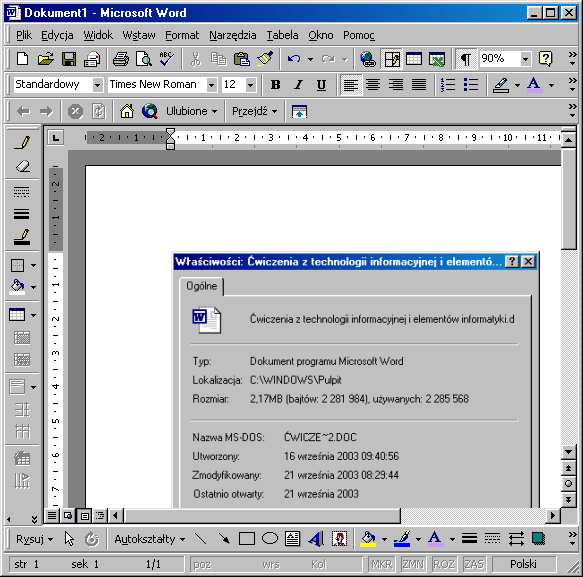
Task: Save the document with the floppy icon
Action: point(69,59)
